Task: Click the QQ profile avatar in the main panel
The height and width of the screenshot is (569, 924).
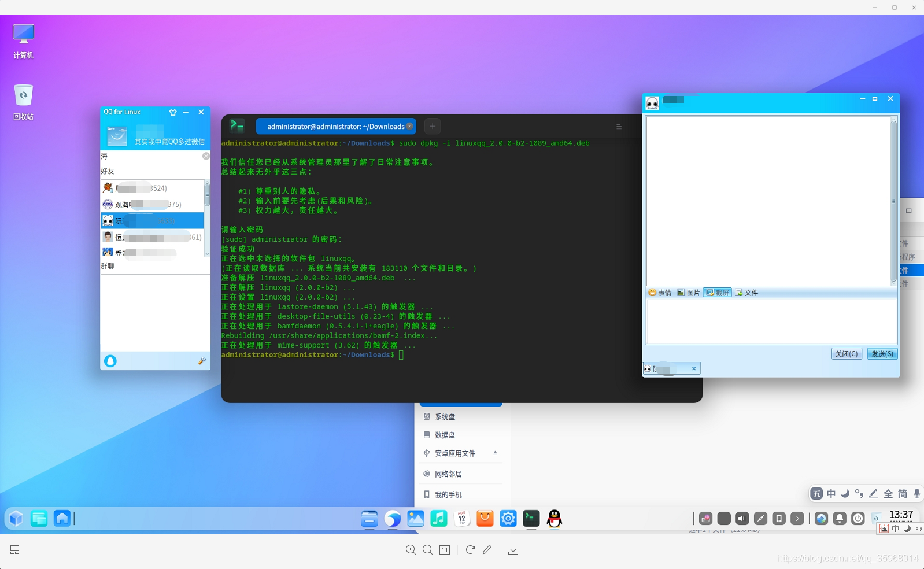Action: pos(117,136)
